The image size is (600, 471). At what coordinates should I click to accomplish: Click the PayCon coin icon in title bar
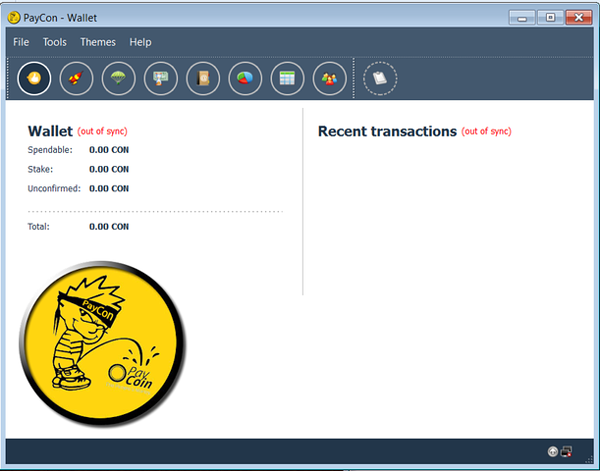(x=14, y=18)
